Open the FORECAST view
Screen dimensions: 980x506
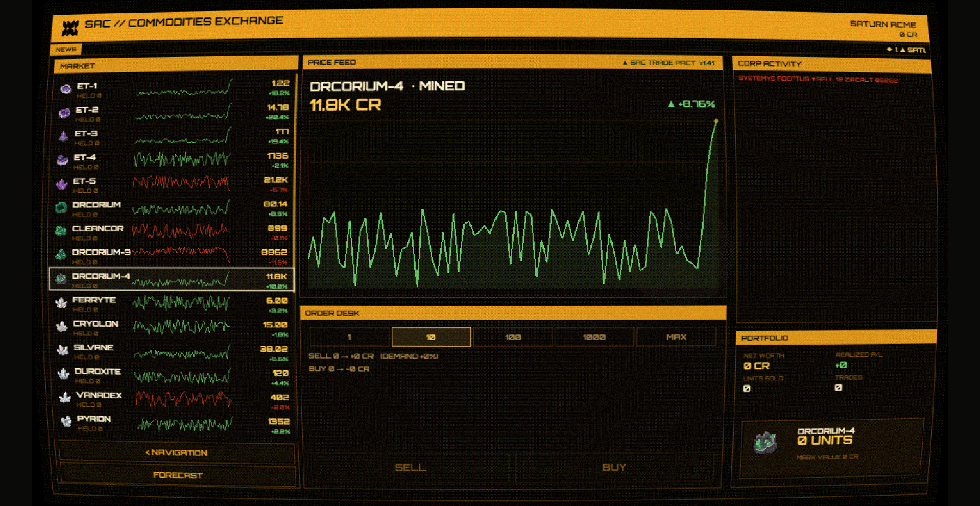178,475
